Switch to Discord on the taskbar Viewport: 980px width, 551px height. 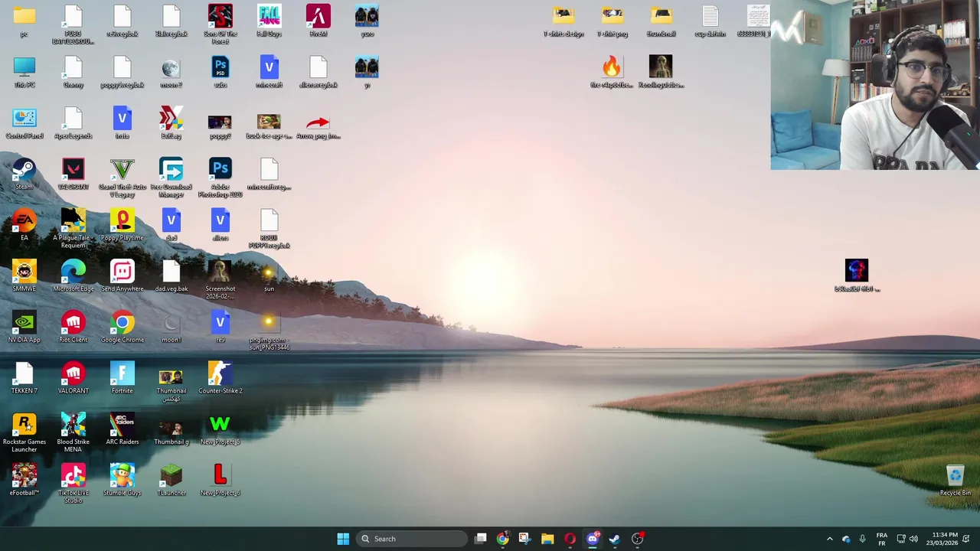[593, 539]
